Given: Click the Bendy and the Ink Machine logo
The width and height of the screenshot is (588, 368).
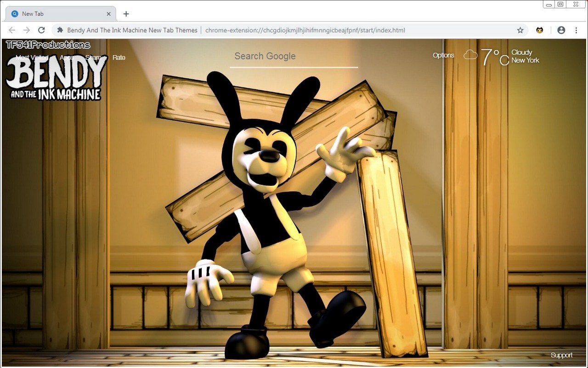Looking at the screenshot, I should [56, 78].
